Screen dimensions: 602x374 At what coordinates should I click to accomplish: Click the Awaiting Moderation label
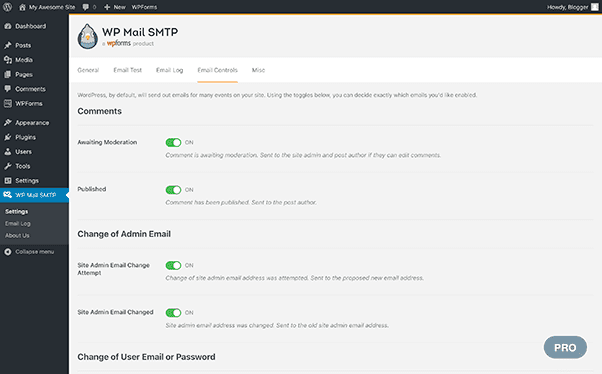[107, 142]
